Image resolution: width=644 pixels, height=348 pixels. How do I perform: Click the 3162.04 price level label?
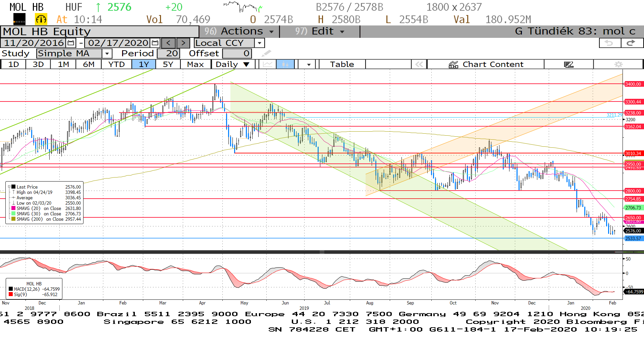click(x=633, y=127)
